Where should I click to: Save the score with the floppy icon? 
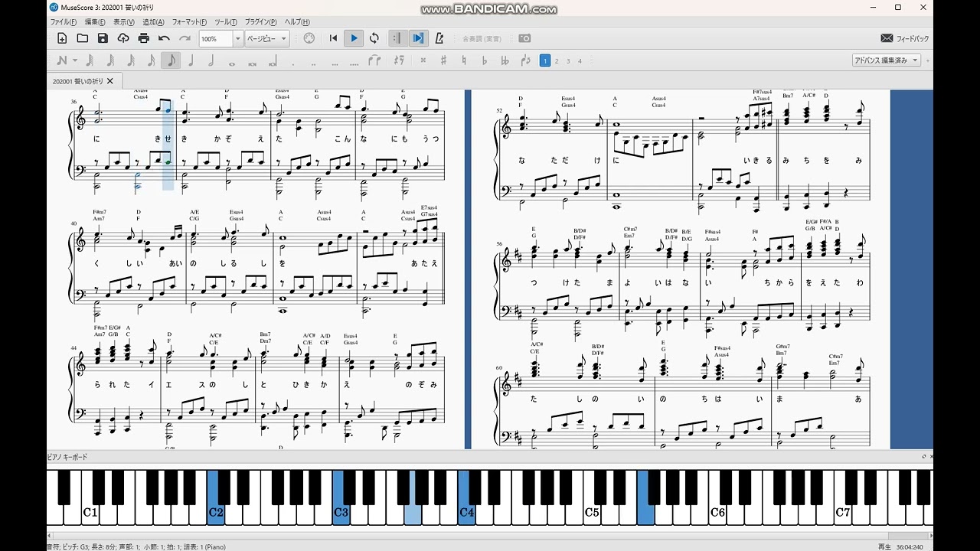click(x=103, y=38)
